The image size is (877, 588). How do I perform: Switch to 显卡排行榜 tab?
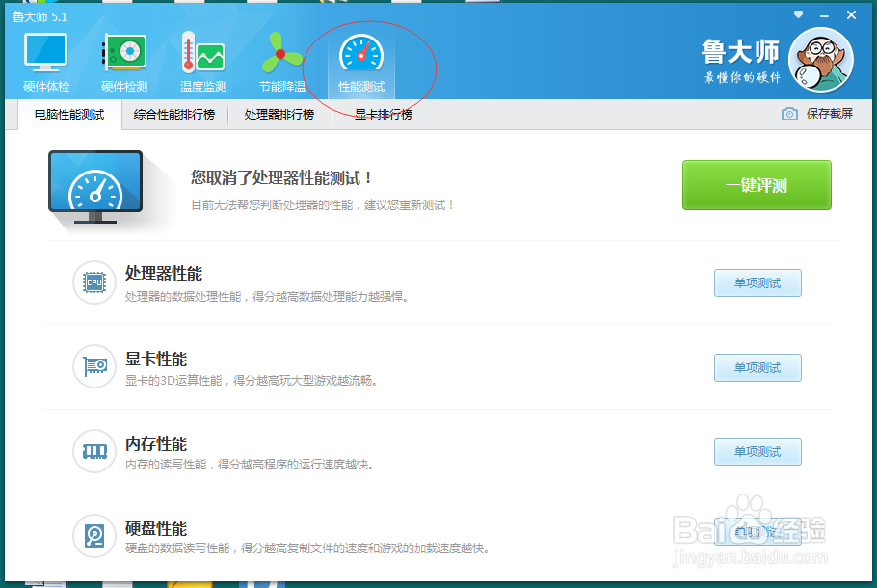[384, 115]
